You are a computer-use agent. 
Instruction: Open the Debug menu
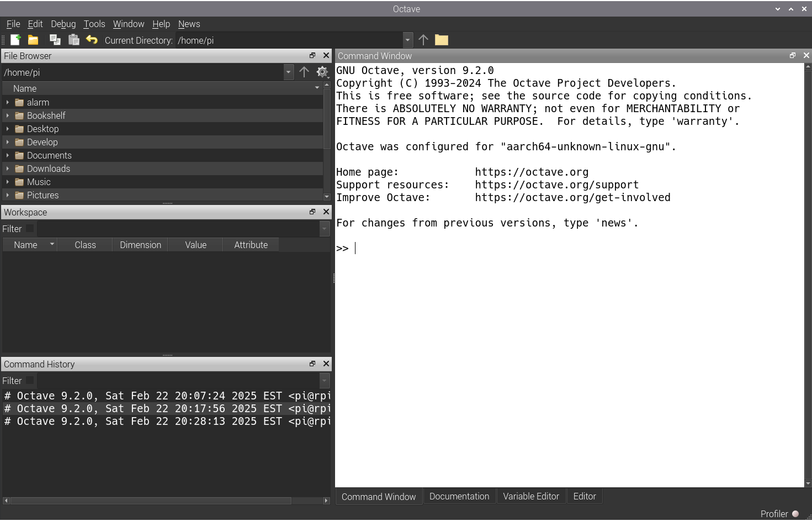(x=63, y=24)
